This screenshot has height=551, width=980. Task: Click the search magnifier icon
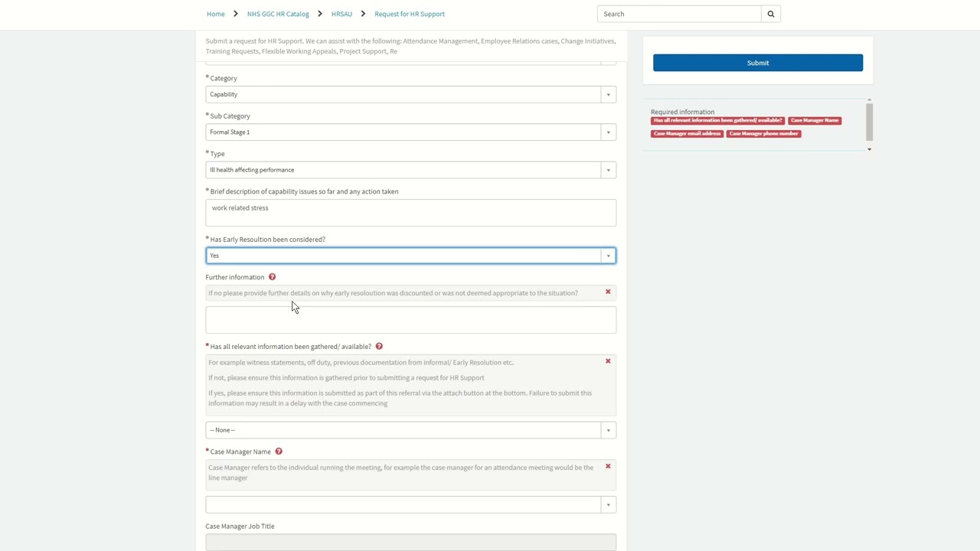[x=771, y=14]
